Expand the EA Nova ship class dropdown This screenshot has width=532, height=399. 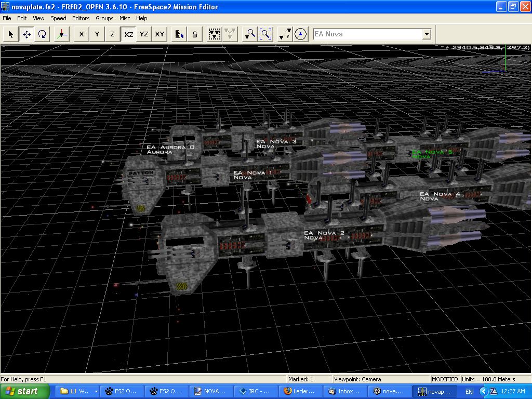[x=427, y=34]
